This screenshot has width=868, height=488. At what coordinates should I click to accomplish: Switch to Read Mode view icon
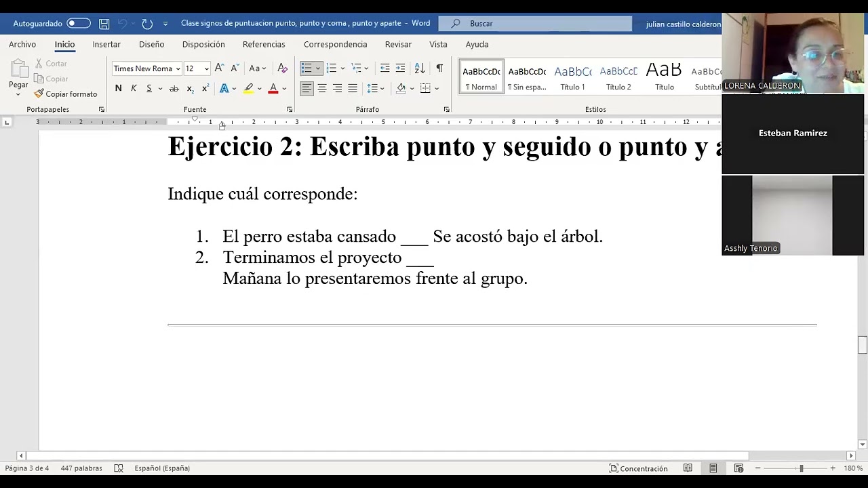pyautogui.click(x=688, y=468)
